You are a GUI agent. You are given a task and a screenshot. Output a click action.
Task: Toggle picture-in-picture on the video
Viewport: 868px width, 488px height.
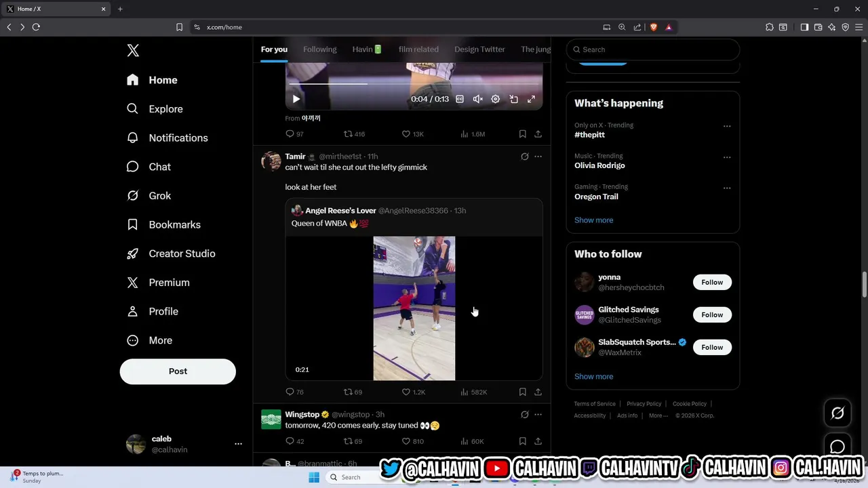514,99
